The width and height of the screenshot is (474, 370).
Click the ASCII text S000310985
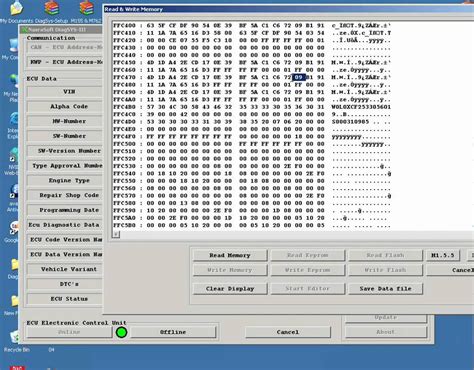(x=350, y=122)
